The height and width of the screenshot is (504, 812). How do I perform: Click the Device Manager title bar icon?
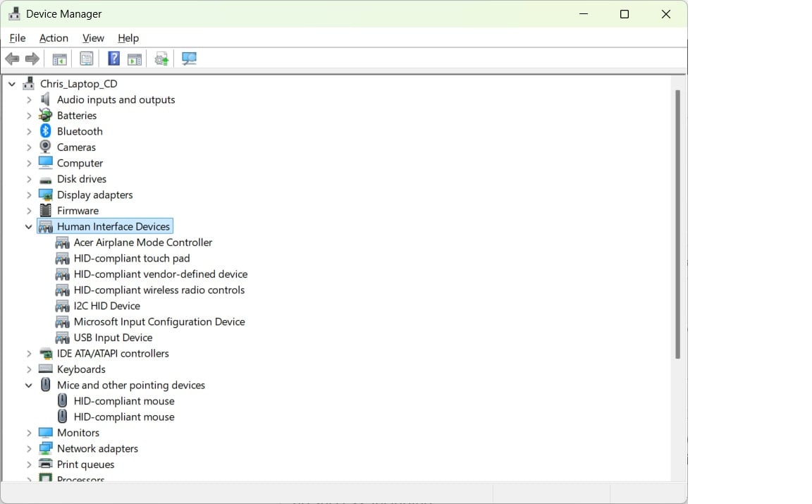tap(15, 14)
